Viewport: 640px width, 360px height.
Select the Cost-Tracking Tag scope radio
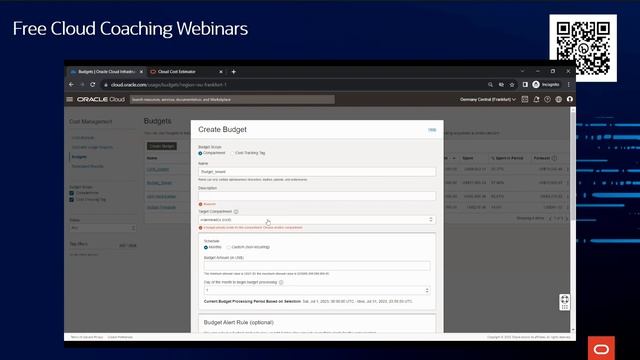[x=233, y=153]
